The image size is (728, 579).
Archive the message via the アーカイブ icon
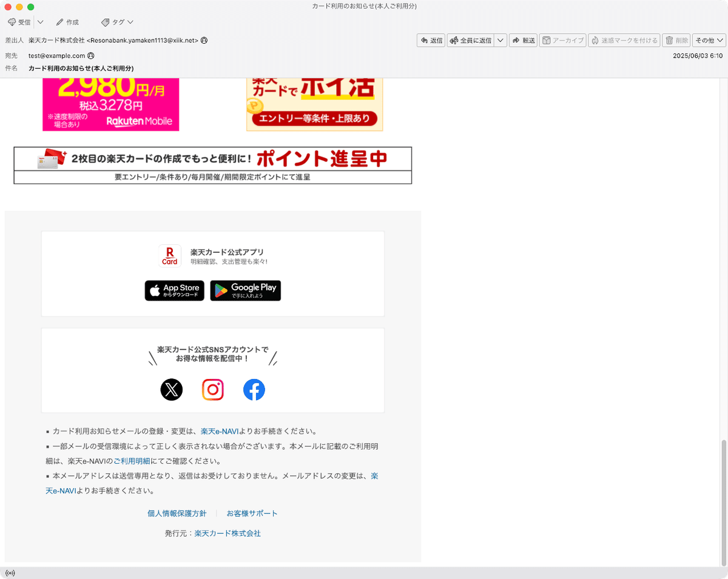pyautogui.click(x=562, y=40)
